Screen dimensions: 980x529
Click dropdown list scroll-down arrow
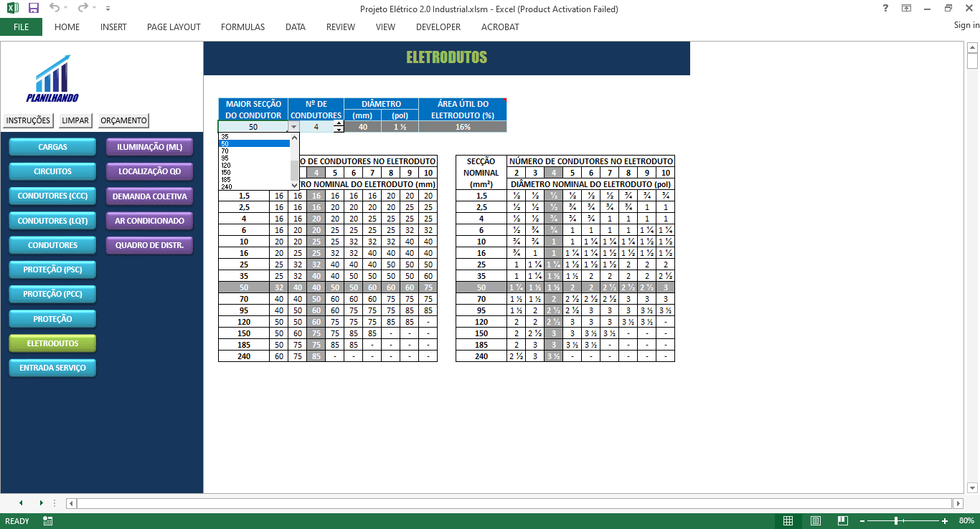294,186
